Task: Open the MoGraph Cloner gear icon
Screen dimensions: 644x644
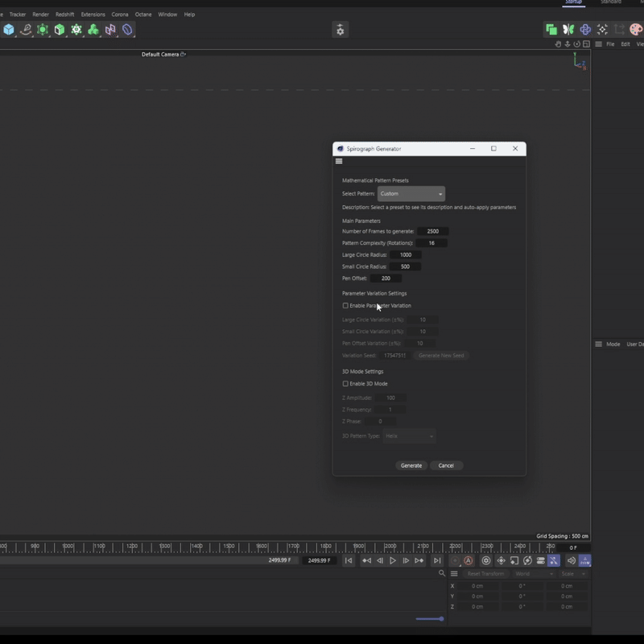Action: click(76, 30)
